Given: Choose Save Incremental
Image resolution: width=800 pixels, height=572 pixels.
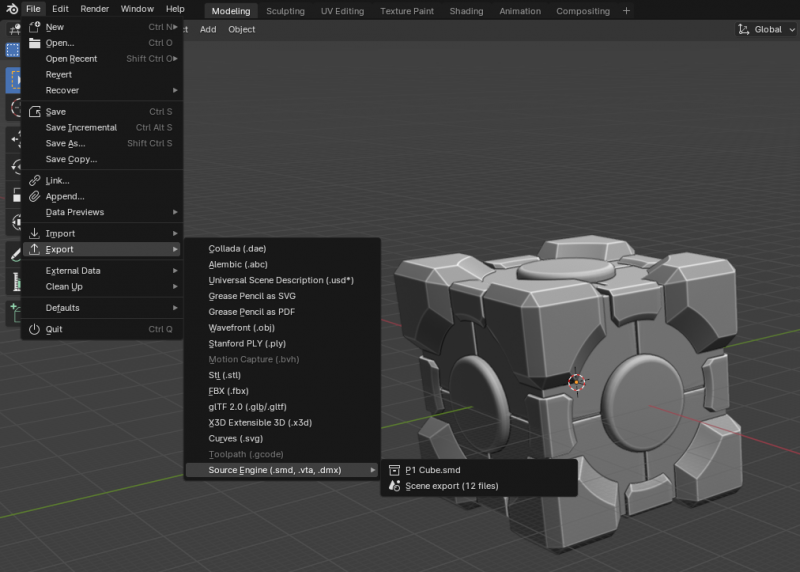Looking at the screenshot, I should (x=102, y=128).
